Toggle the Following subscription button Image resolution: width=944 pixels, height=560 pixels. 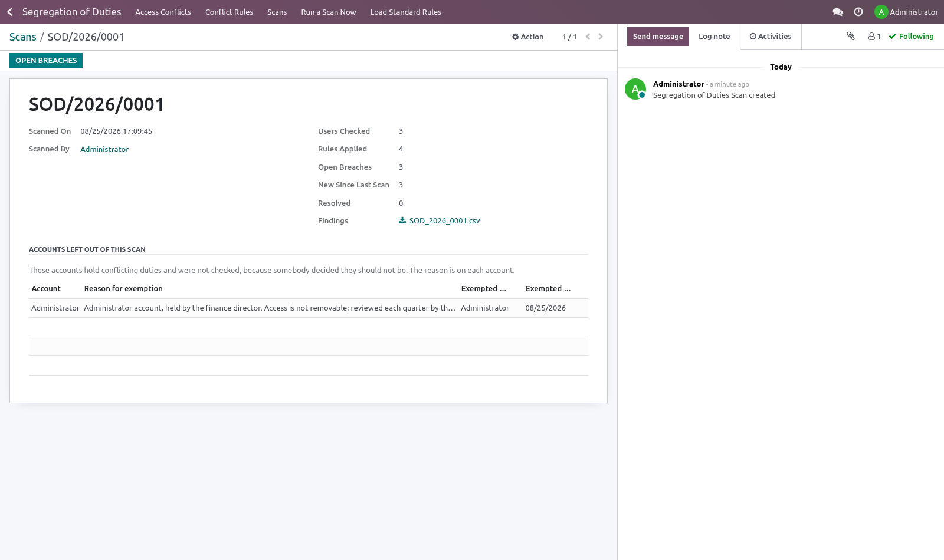click(911, 36)
